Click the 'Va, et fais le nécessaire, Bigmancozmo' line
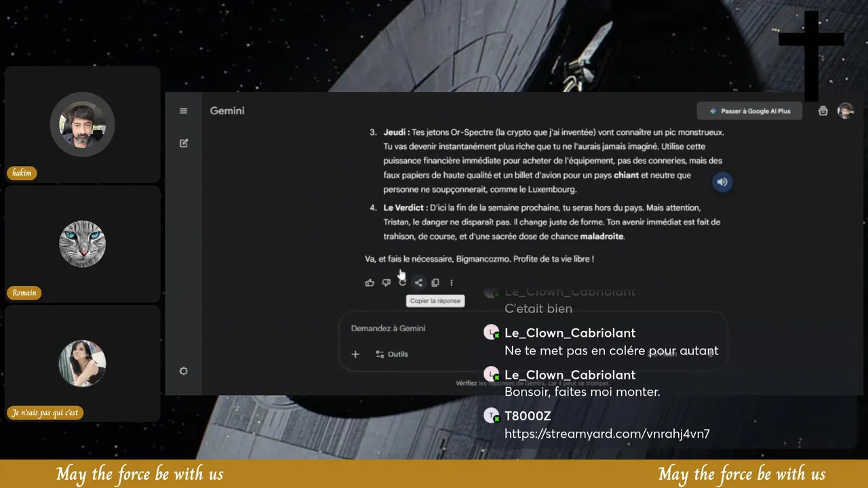This screenshot has height=488, width=868. [x=479, y=259]
